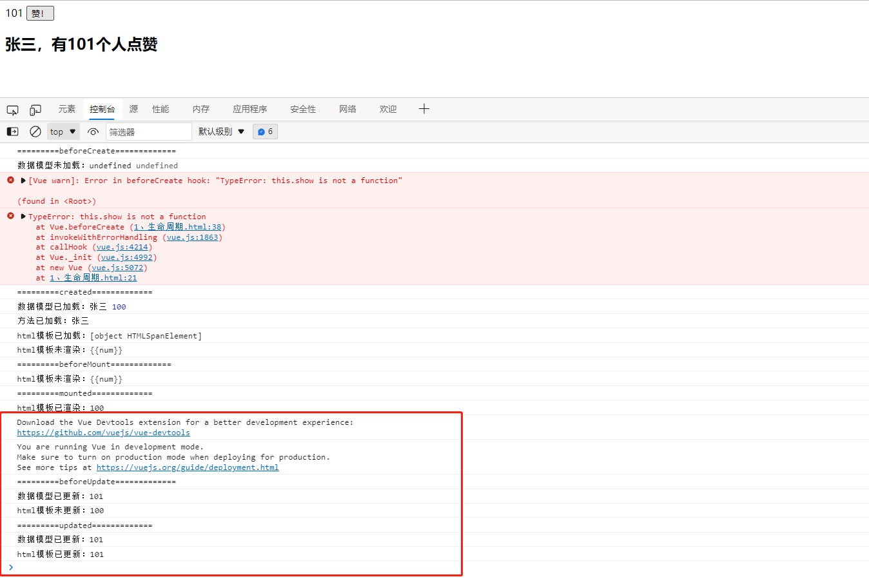This screenshot has width=869, height=588.
Task: Switch to the 控制台 tab
Action: coord(103,110)
